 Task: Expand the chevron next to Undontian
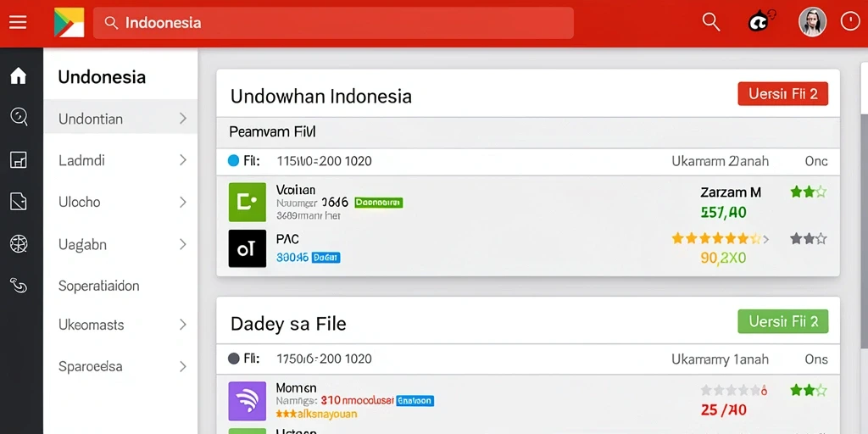(183, 119)
